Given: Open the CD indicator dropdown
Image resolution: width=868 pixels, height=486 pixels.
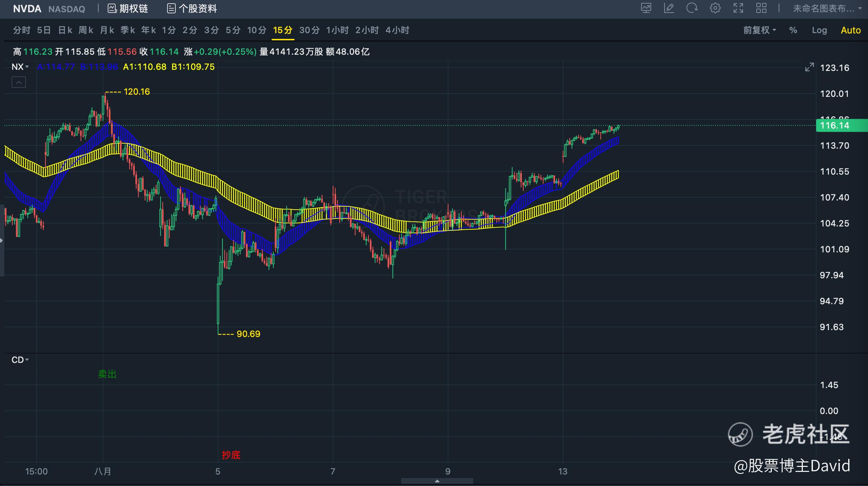Looking at the screenshot, I should (20, 360).
